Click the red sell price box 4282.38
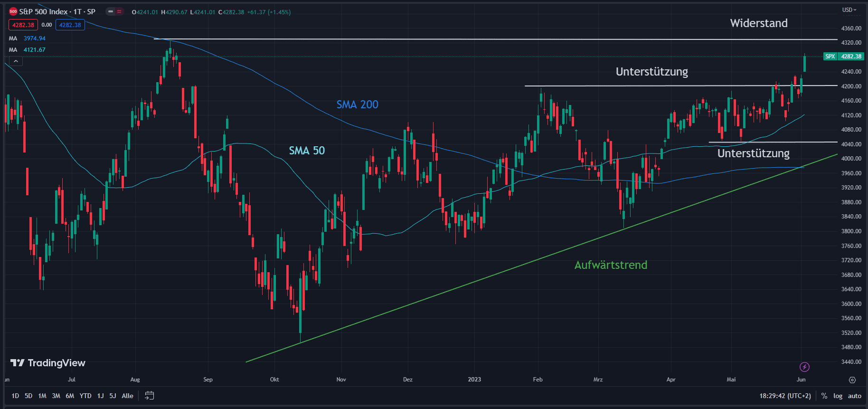The height and width of the screenshot is (409, 868). point(23,25)
